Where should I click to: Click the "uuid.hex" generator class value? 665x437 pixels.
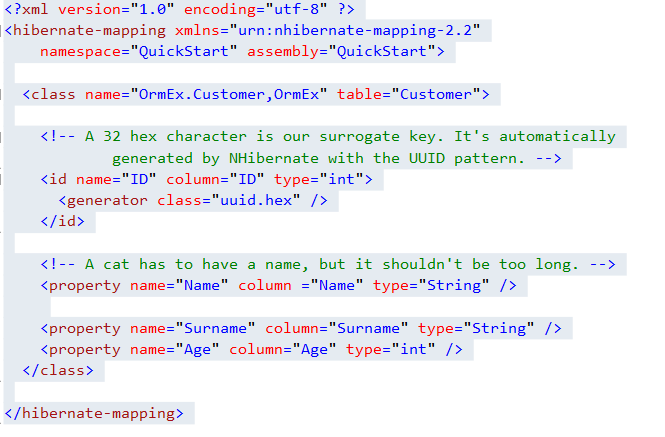253,200
